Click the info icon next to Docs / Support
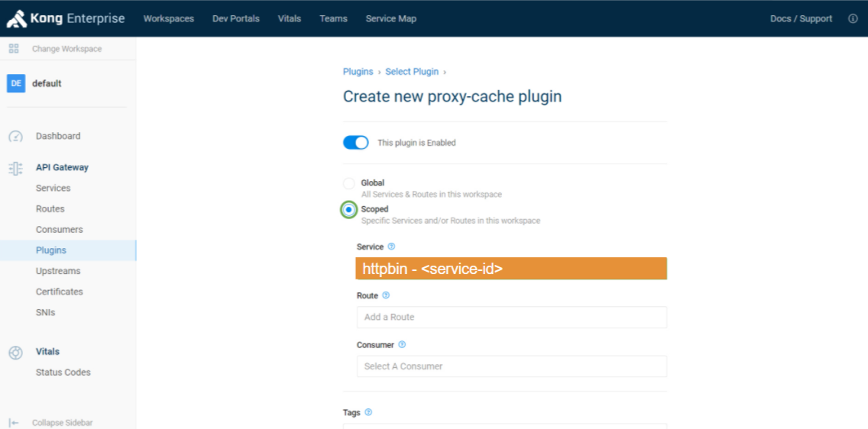 tap(853, 19)
